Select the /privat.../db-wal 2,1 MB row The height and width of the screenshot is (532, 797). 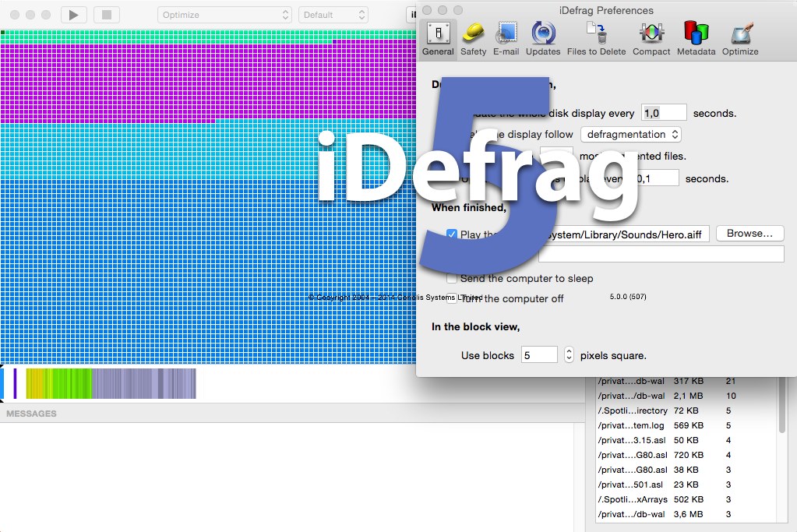coord(686,396)
